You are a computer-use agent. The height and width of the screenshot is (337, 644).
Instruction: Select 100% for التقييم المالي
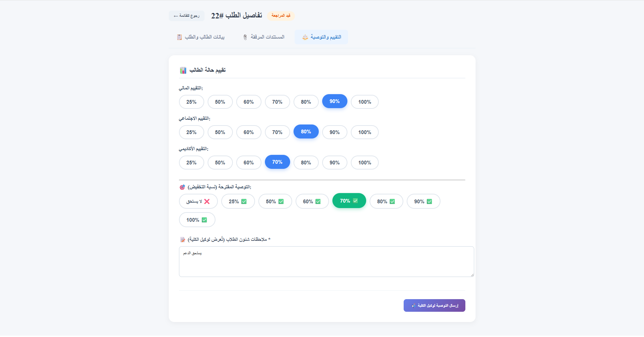coord(364,102)
